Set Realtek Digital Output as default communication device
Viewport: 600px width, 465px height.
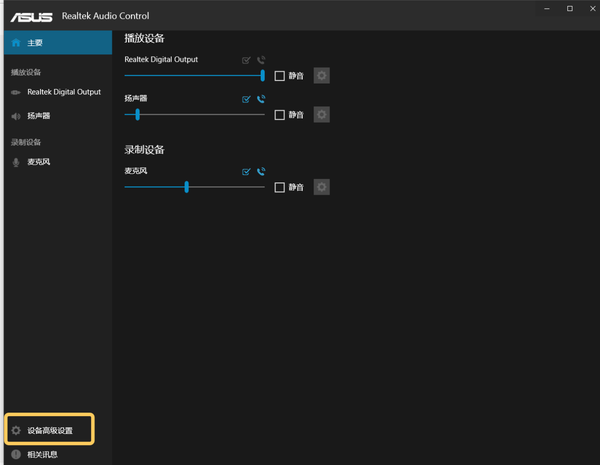pos(261,60)
